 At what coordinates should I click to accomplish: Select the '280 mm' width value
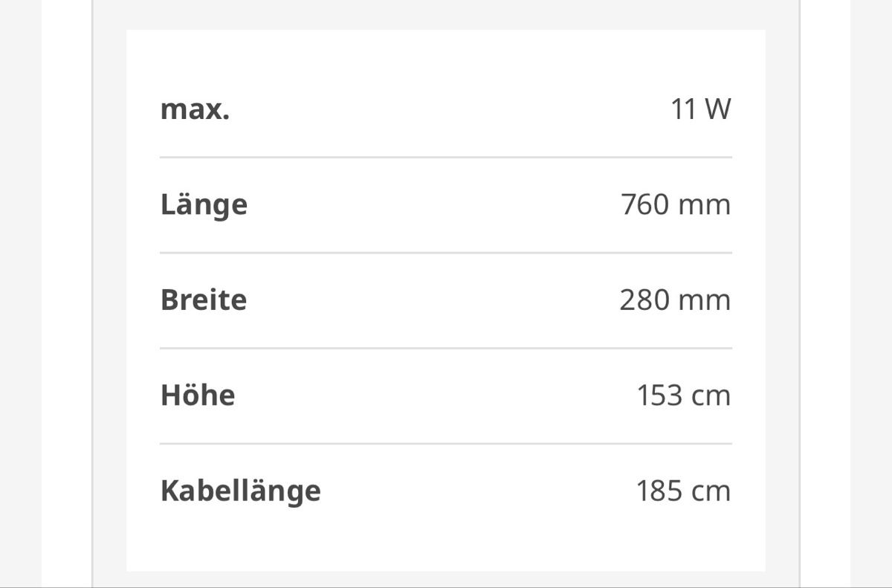click(x=675, y=300)
